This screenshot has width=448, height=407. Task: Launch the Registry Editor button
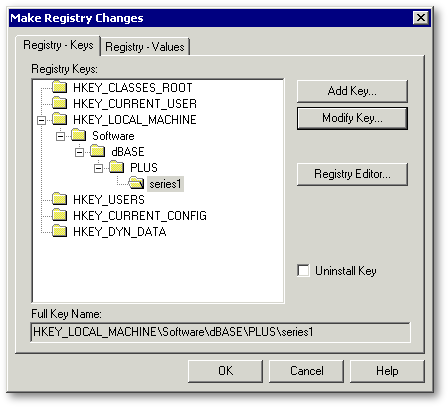(352, 174)
